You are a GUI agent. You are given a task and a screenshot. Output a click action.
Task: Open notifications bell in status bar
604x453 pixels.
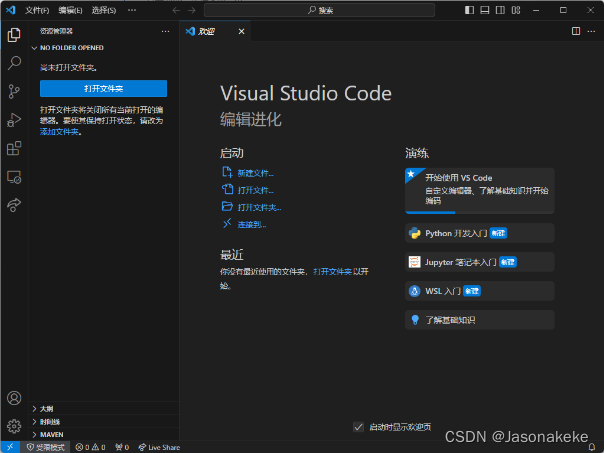click(x=592, y=447)
